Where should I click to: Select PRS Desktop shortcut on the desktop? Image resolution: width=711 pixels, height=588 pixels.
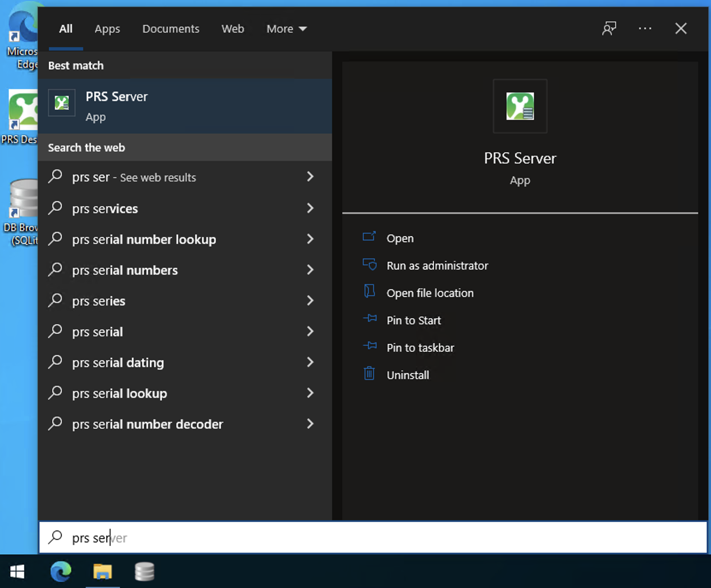(19, 117)
